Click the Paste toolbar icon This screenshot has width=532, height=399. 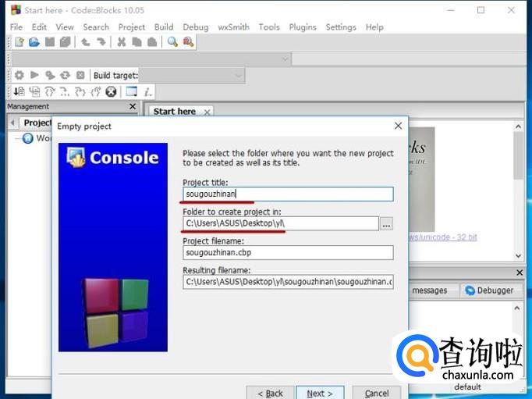pos(152,42)
